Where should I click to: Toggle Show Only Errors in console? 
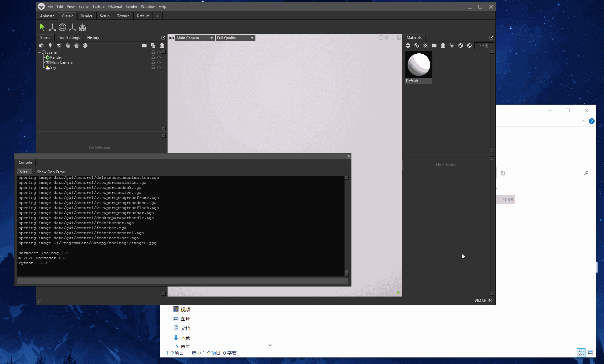51,172
